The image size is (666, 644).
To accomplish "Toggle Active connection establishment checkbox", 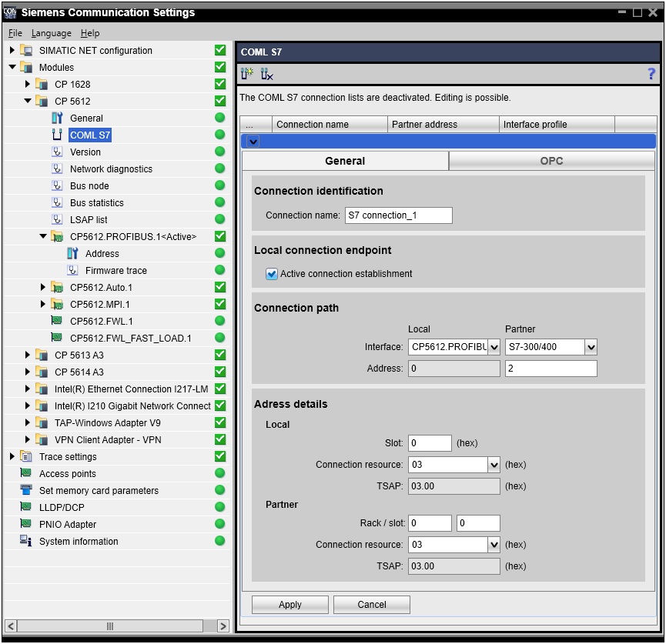I will tap(272, 274).
